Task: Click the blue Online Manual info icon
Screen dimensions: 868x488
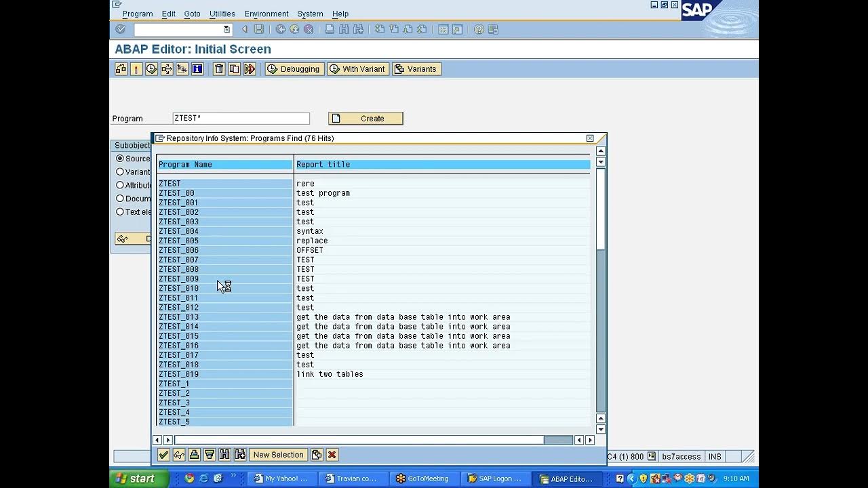Action: coord(197,68)
